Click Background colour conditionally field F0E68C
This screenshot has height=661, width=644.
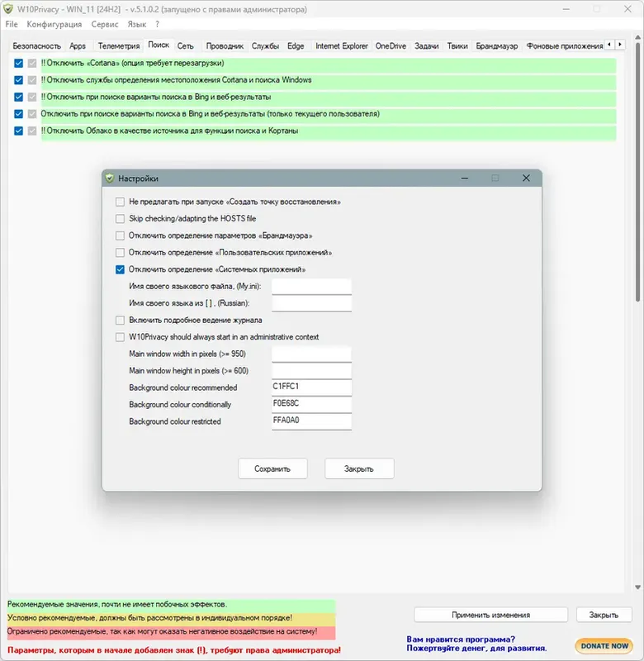[x=312, y=404]
